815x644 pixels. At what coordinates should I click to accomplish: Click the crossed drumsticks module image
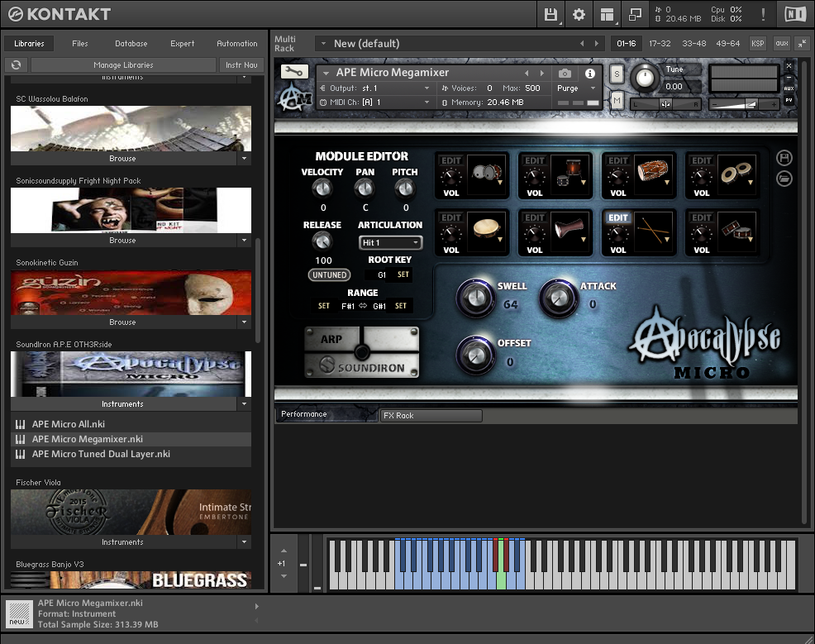[x=655, y=231]
